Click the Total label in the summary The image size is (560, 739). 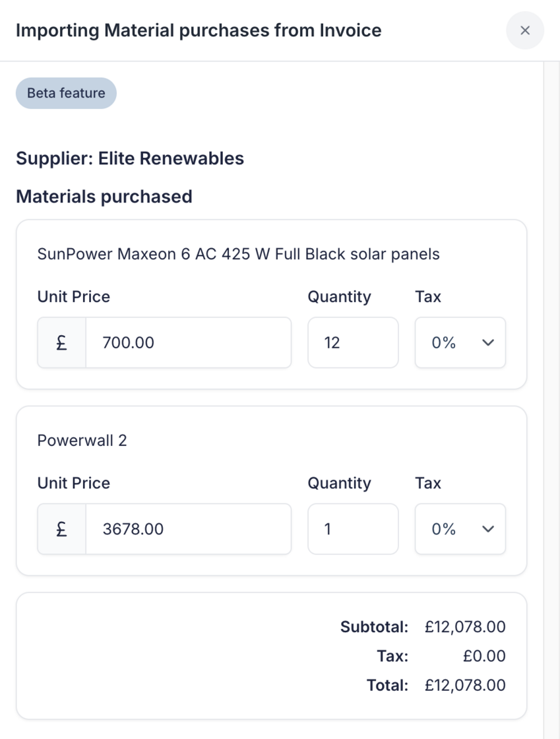387,685
